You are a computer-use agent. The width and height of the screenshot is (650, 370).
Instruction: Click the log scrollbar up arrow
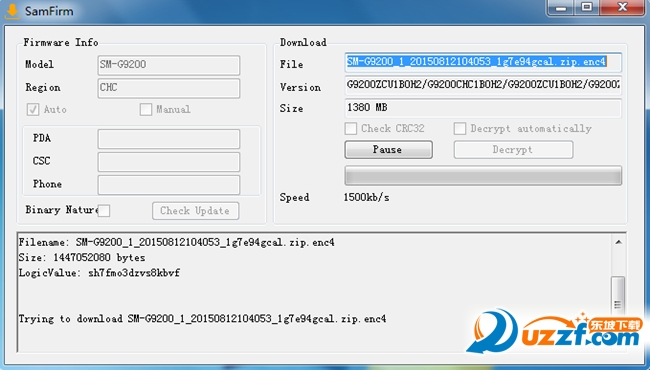point(618,242)
